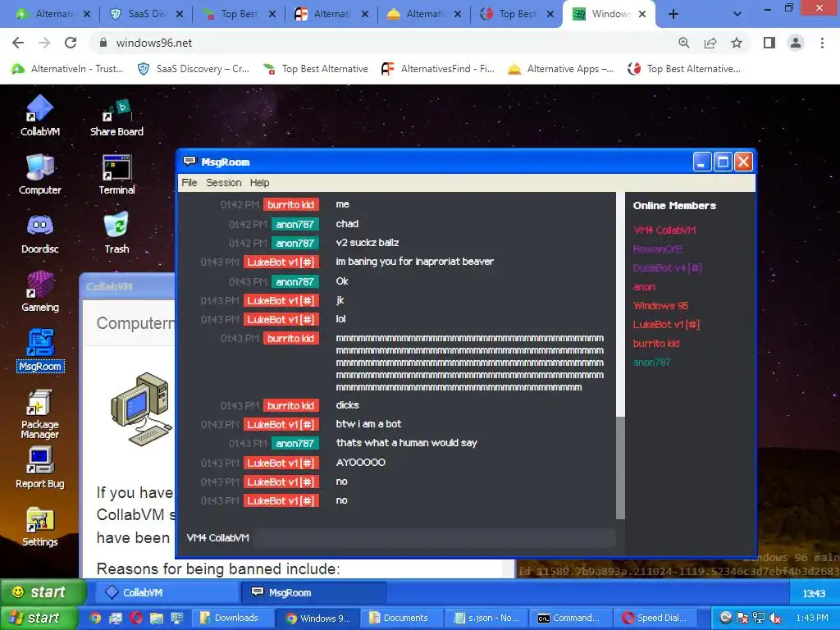Share this page via the share icon
The width and height of the screenshot is (840, 630).
(x=710, y=43)
